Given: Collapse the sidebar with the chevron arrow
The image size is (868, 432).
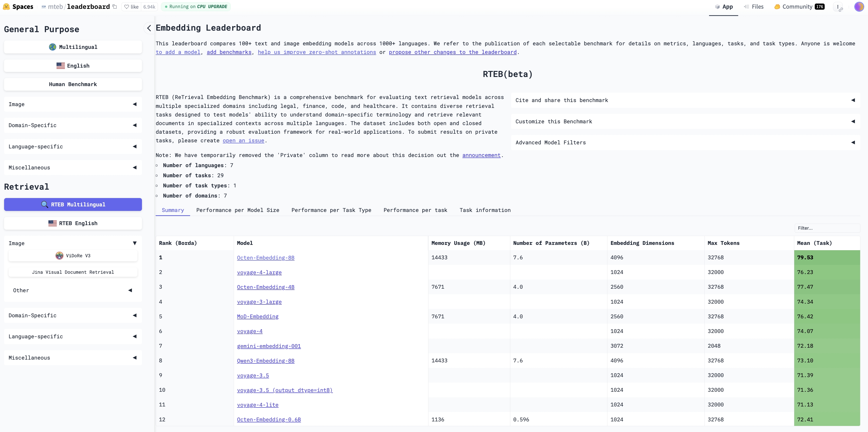Looking at the screenshot, I should click(149, 28).
